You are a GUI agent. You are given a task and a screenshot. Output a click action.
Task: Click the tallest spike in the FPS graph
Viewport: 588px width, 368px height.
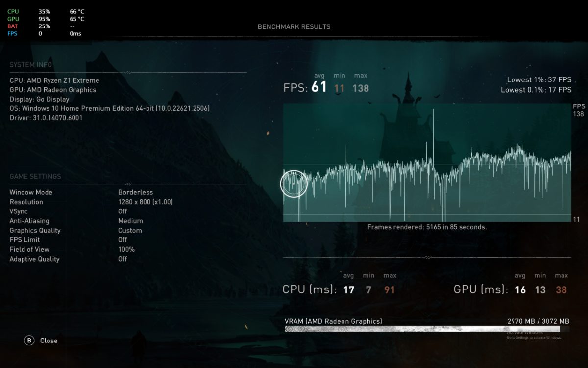pyautogui.click(x=433, y=137)
